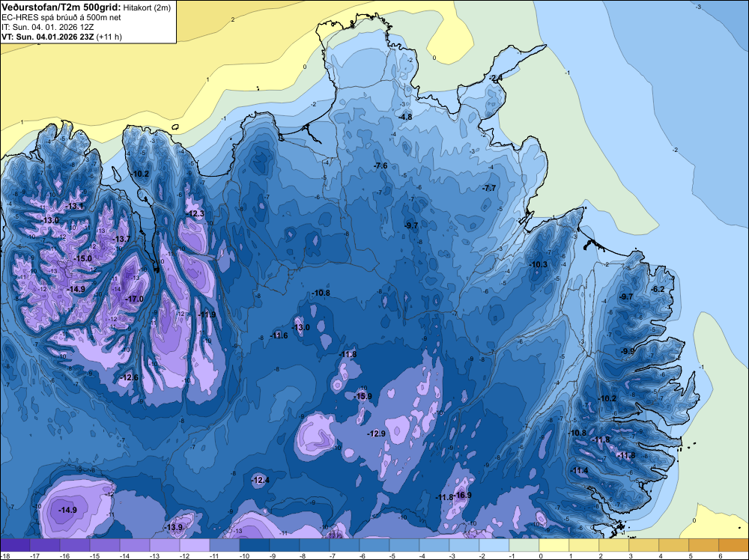Click the '(+11 h)' forecast offset text
The image size is (749, 560).
109,37
